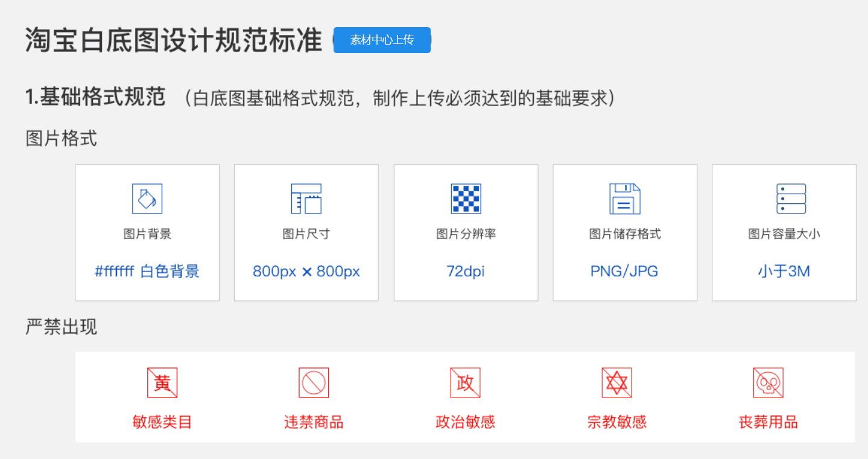
Task: Select the layout ruler 图片尺寸 icon
Action: pos(306,198)
